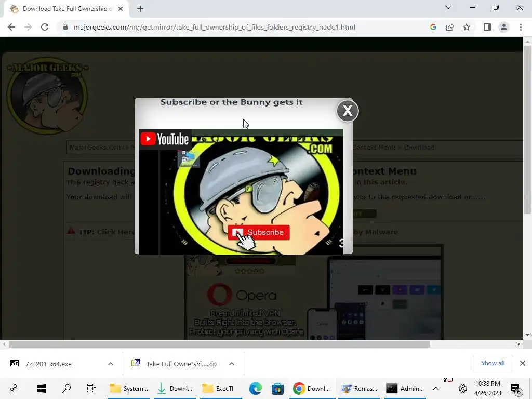Screen dimensions: 532x399
Task: Click the settings gear in the system tray
Action: coord(462,389)
